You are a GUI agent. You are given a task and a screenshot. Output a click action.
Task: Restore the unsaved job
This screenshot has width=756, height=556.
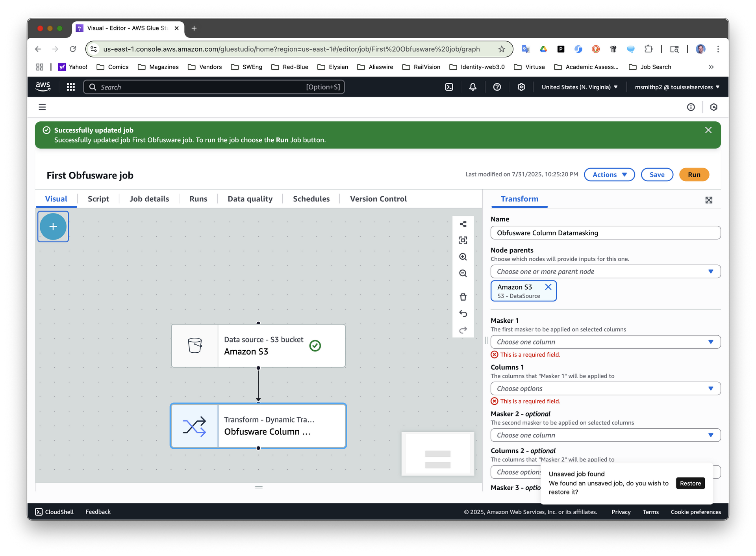point(690,483)
